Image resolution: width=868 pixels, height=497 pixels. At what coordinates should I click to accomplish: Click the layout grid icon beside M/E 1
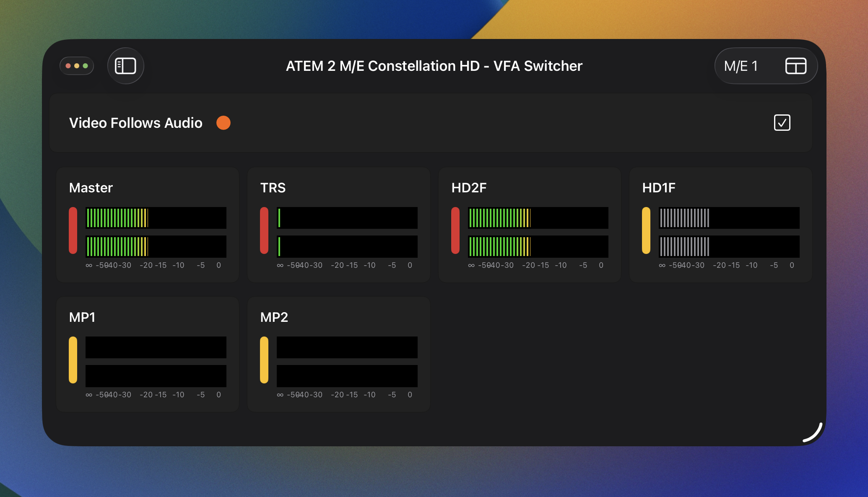[795, 66]
